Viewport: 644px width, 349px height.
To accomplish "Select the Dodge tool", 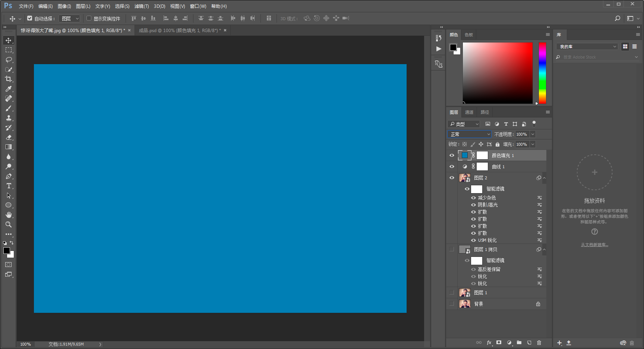I will tap(9, 166).
